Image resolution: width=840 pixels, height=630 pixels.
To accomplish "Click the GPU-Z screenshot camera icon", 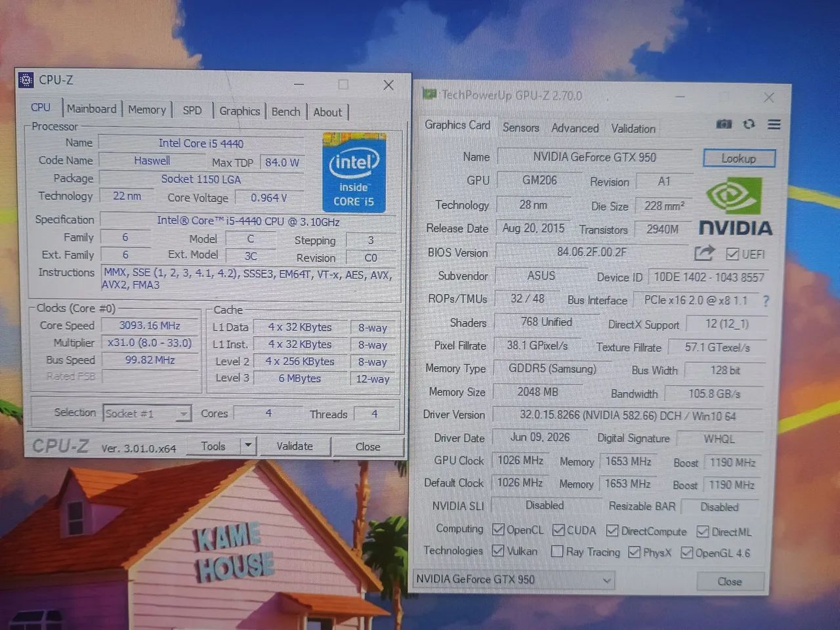I will coord(724,124).
